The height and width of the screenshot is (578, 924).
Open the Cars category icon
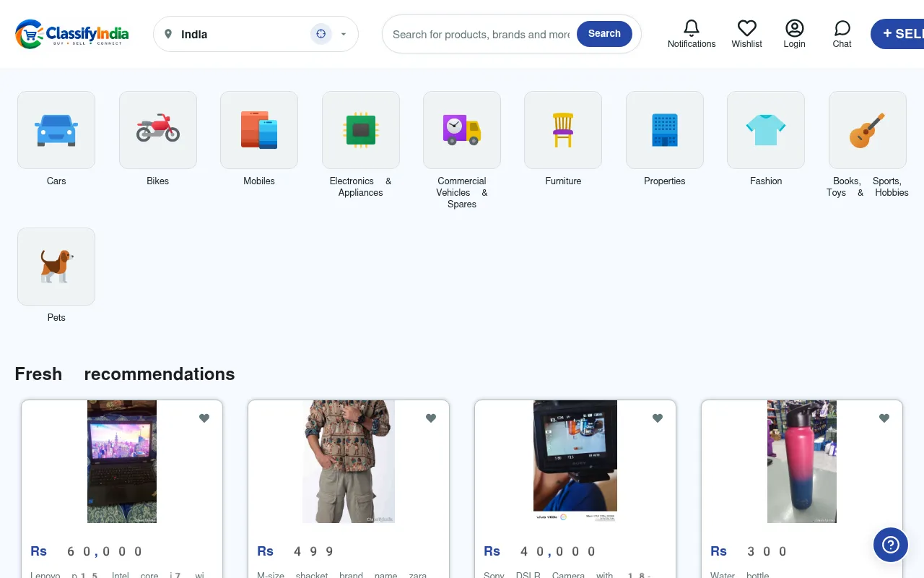point(56,130)
